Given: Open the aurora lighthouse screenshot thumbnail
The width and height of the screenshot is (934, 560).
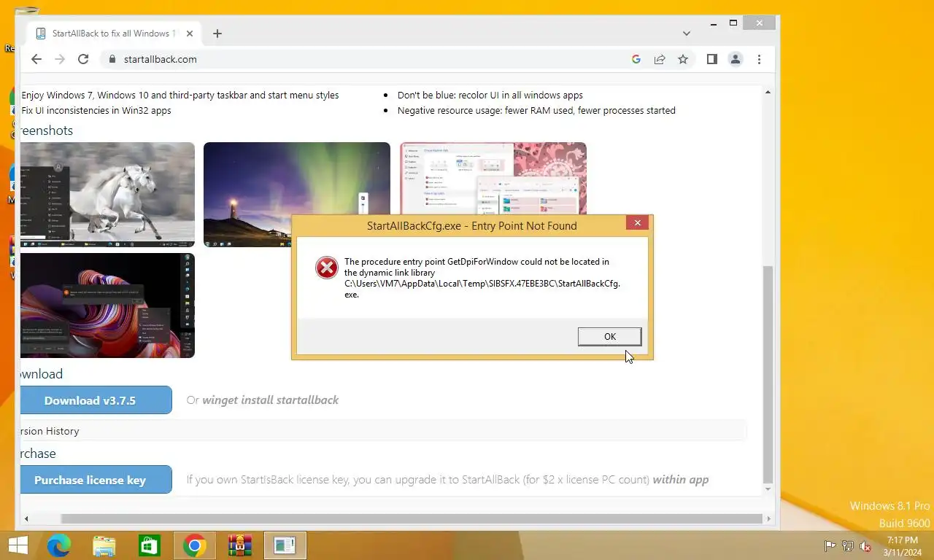Looking at the screenshot, I should point(297,195).
